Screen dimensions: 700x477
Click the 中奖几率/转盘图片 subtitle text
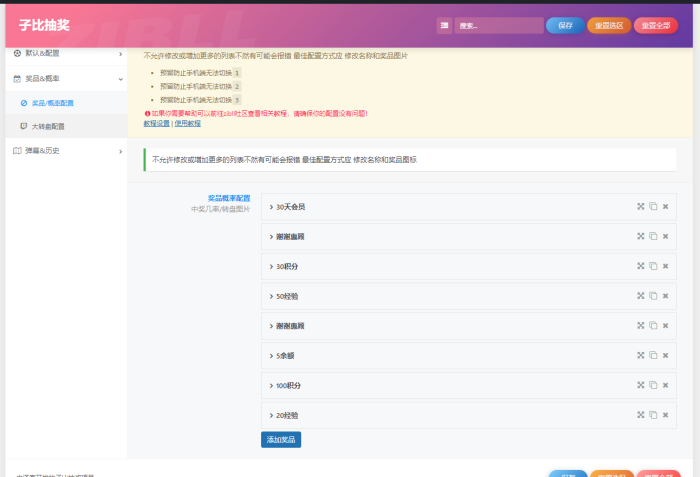(221, 209)
